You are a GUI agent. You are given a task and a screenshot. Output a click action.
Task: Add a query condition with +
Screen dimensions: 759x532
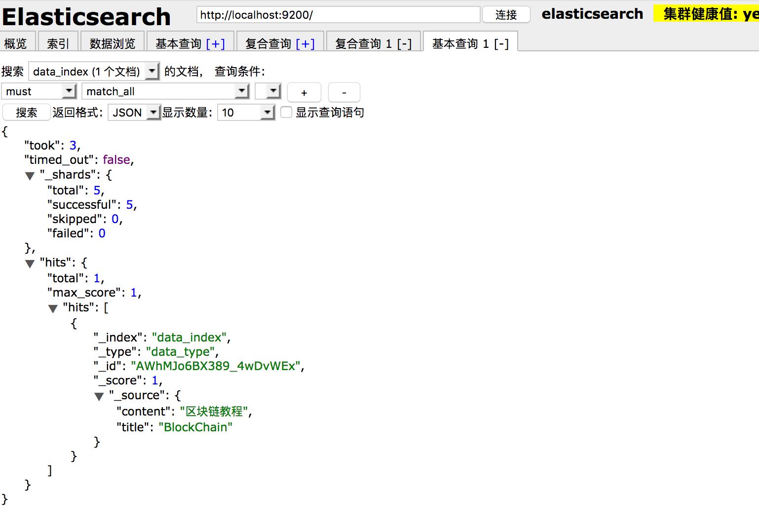tap(304, 92)
